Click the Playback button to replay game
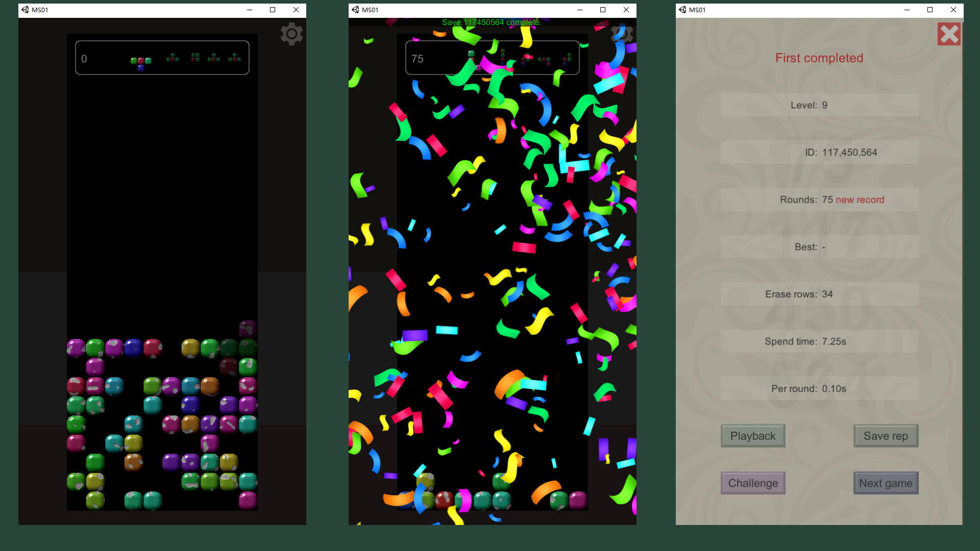 752,435
